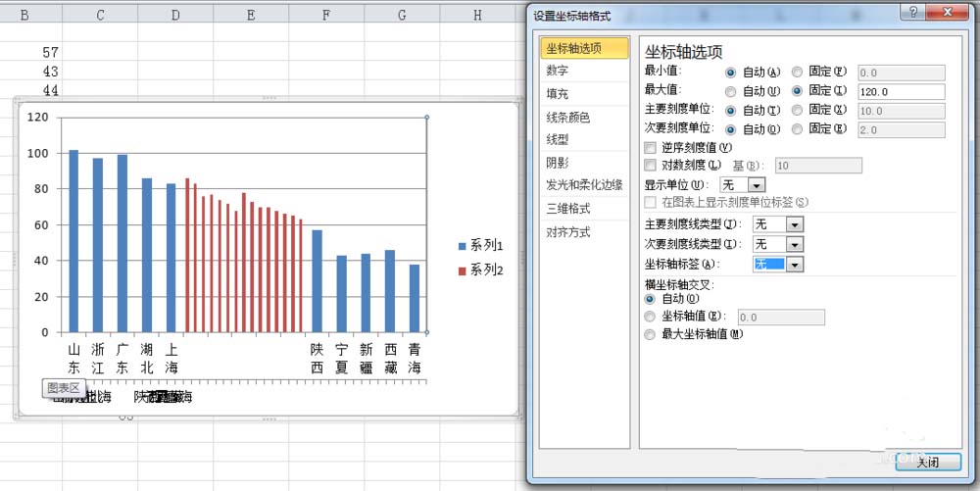This screenshot has height=491, width=980.
Task: Click the blue bar for 青海
Action: coord(415,298)
